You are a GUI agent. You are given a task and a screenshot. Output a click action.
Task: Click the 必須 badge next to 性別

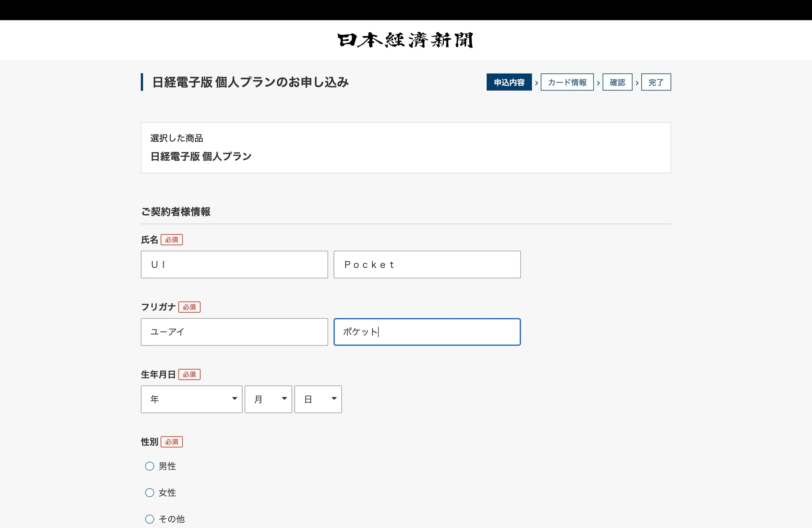pyautogui.click(x=172, y=442)
